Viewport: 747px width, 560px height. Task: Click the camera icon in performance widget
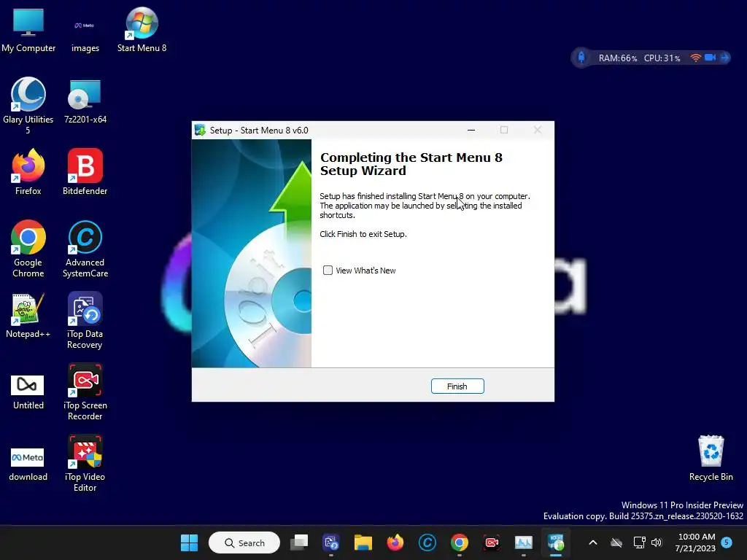pyautogui.click(x=711, y=58)
